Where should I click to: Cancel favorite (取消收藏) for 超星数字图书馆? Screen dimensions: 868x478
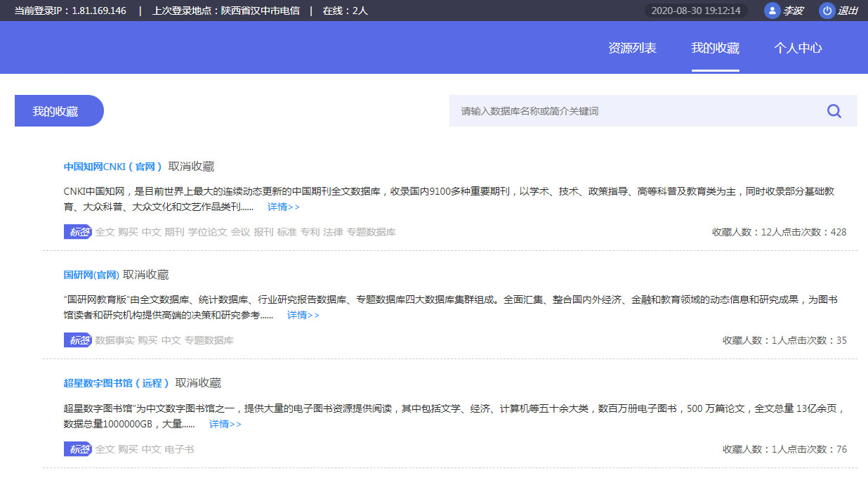(198, 383)
